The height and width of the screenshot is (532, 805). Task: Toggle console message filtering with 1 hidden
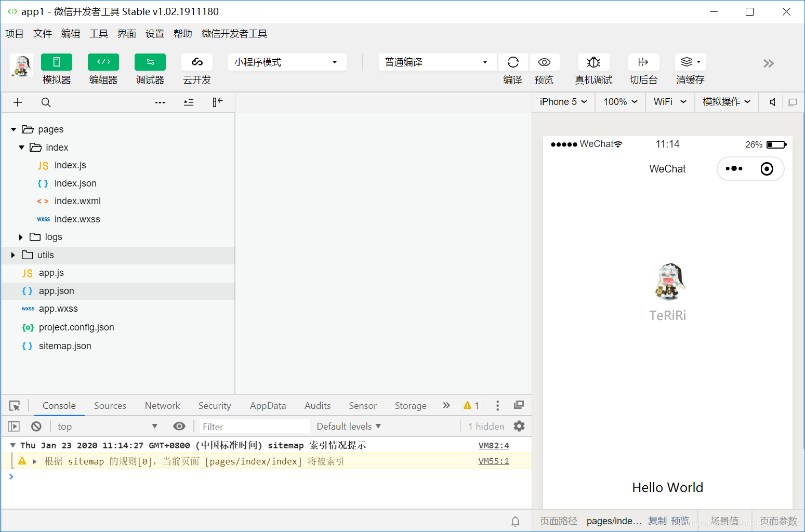coord(485,426)
